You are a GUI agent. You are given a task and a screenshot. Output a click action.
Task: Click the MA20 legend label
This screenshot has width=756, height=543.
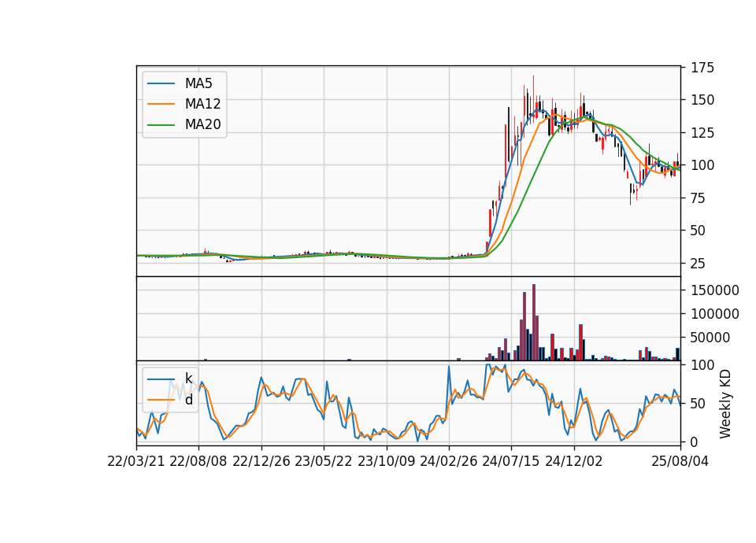tap(202, 124)
